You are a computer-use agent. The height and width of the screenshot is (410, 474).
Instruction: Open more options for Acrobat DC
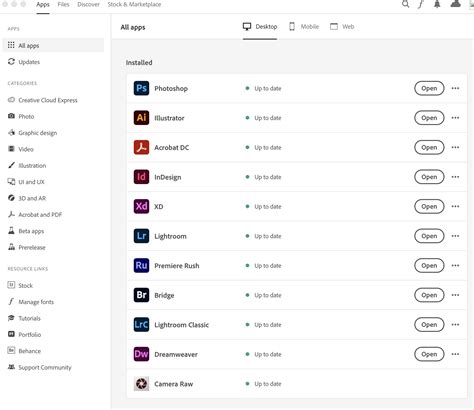click(x=455, y=147)
